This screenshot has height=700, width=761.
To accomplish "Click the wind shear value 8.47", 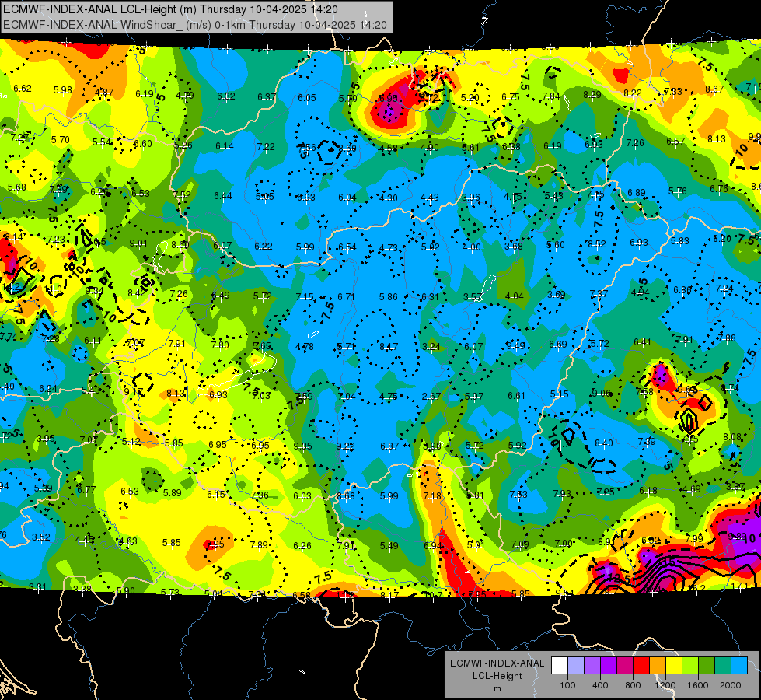I will coord(389,347).
